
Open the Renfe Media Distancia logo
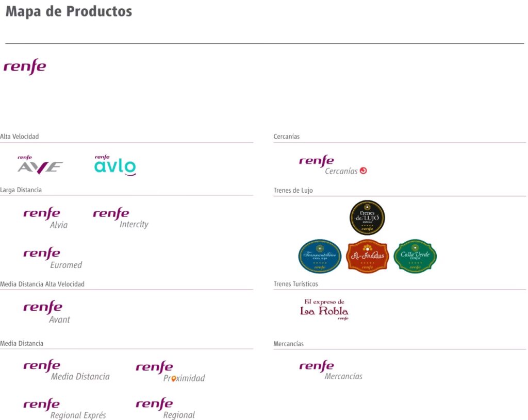pyautogui.click(x=67, y=370)
